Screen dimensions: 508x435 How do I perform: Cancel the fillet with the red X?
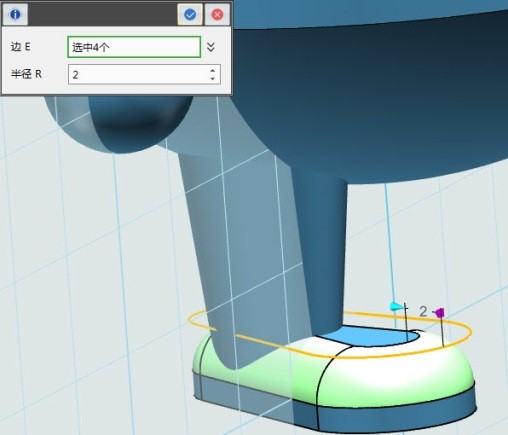[x=217, y=14]
